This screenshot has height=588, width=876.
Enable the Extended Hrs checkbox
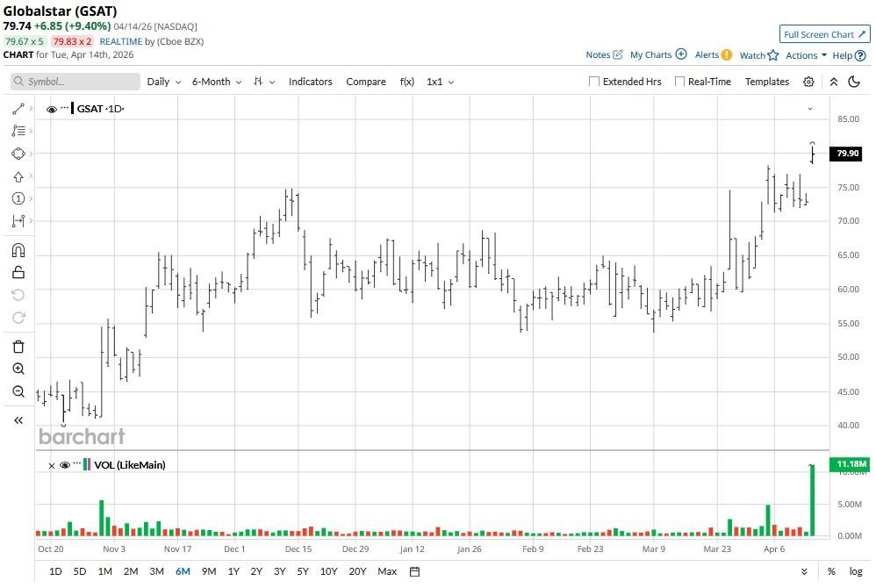click(x=594, y=82)
